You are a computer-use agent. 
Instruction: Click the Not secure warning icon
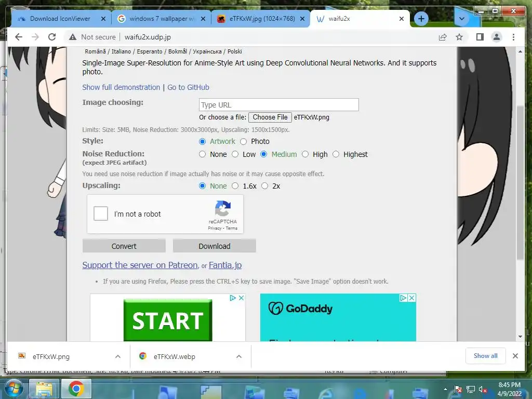click(73, 37)
